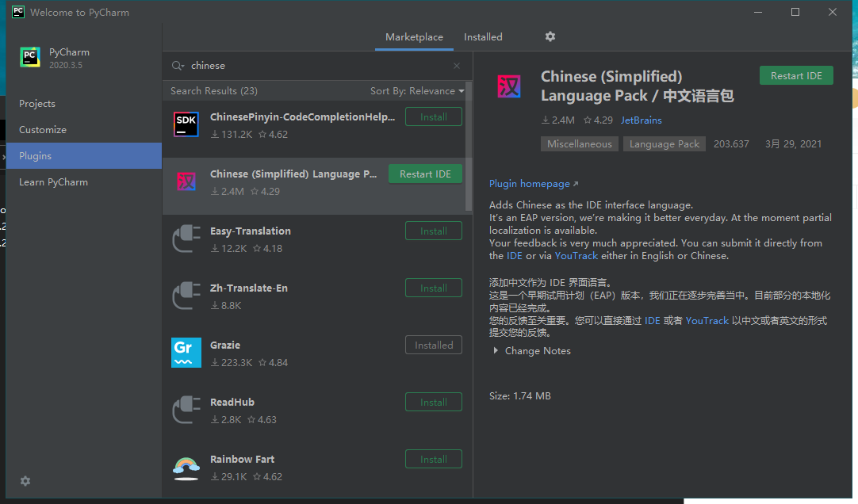Viewport: 858px width, 504px height.
Task: Click Search Results (23) header
Action: [x=214, y=91]
